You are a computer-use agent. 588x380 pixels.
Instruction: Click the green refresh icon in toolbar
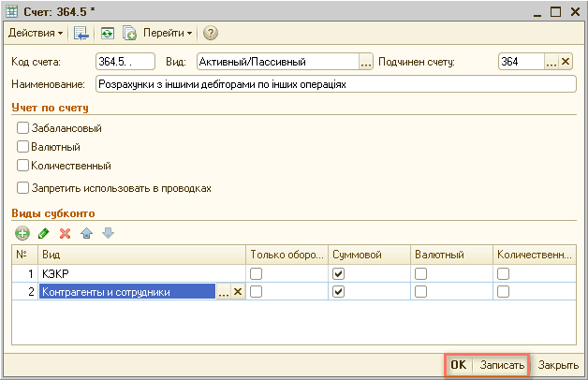click(107, 34)
